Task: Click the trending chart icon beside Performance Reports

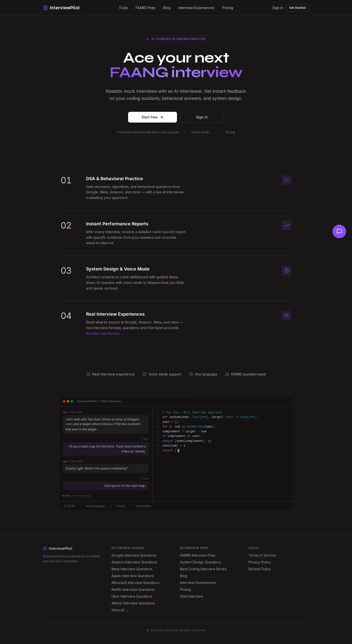Action: pyautogui.click(x=286, y=225)
